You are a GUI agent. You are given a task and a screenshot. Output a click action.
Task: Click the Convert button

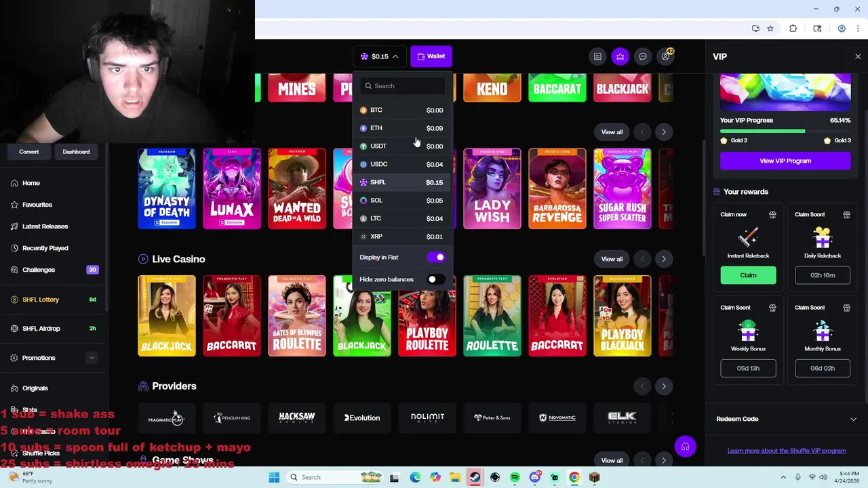coord(29,152)
